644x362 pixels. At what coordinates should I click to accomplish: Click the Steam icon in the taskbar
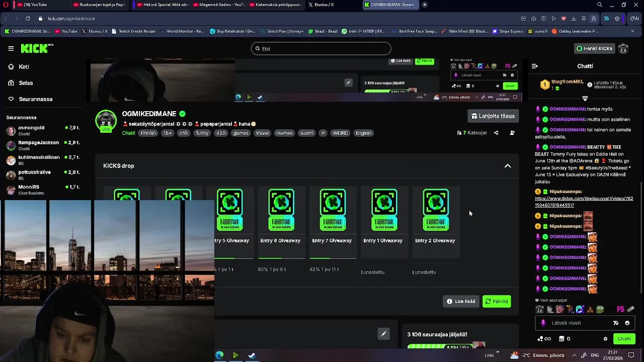click(x=252, y=355)
